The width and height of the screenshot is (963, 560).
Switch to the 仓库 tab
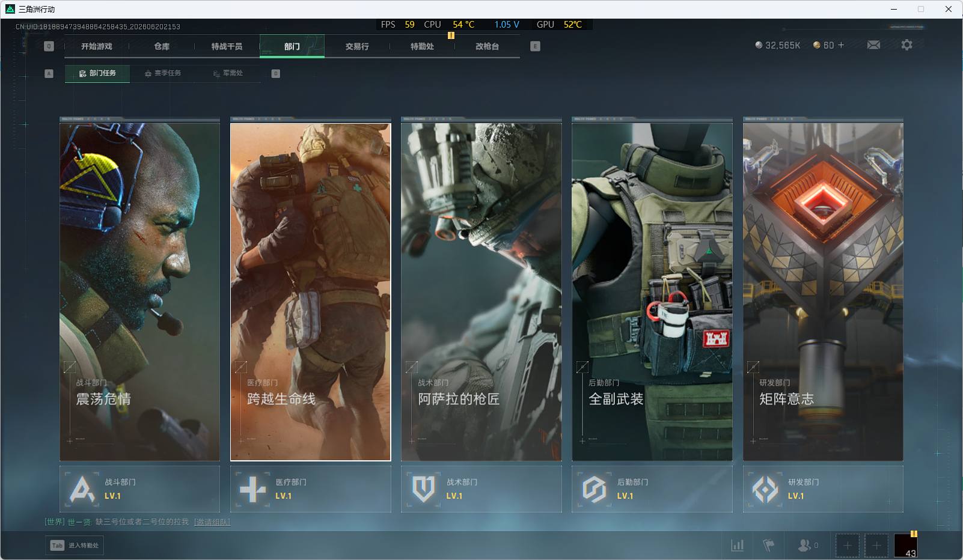click(162, 46)
